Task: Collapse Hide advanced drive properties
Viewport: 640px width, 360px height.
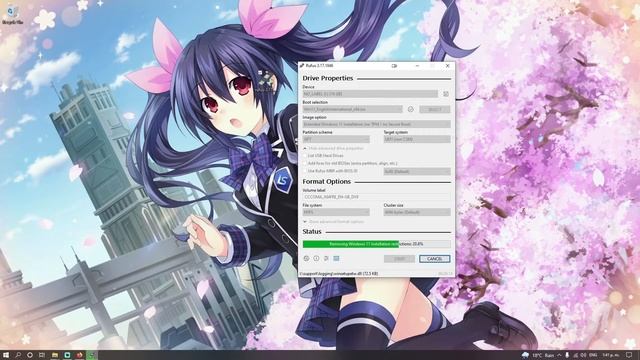Action: (x=333, y=148)
